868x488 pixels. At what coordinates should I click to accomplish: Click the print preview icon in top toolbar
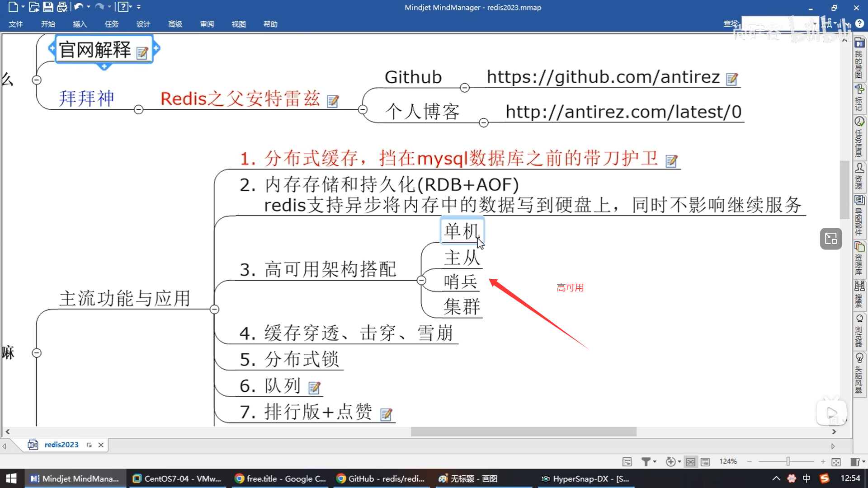click(x=62, y=7)
